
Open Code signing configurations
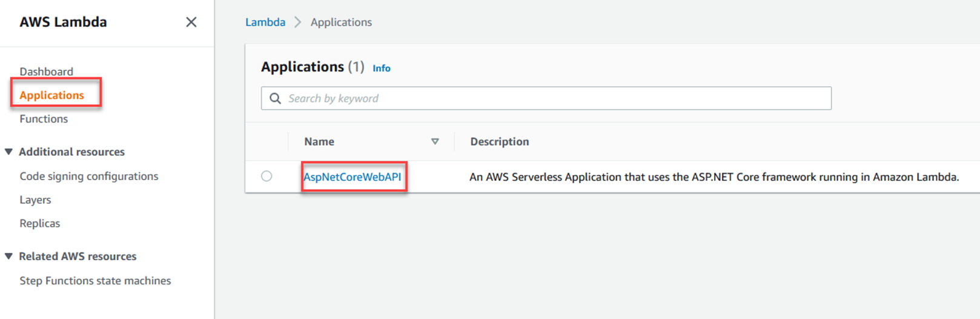(89, 176)
